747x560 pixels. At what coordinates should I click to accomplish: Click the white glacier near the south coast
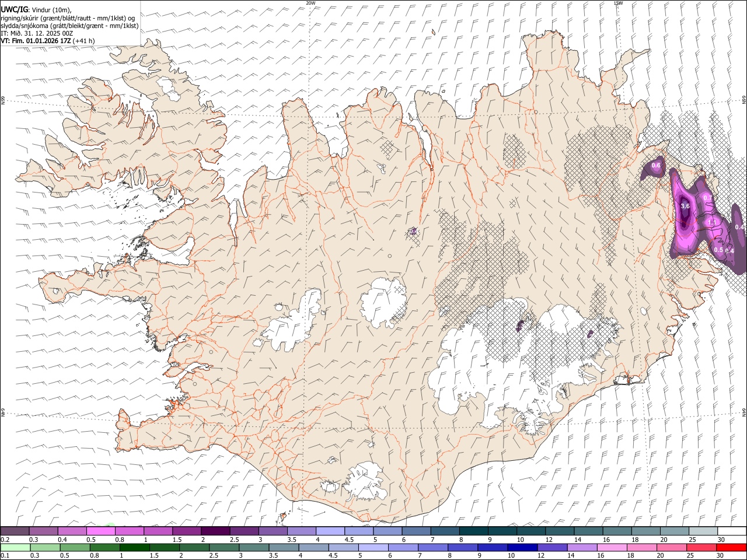point(366,482)
